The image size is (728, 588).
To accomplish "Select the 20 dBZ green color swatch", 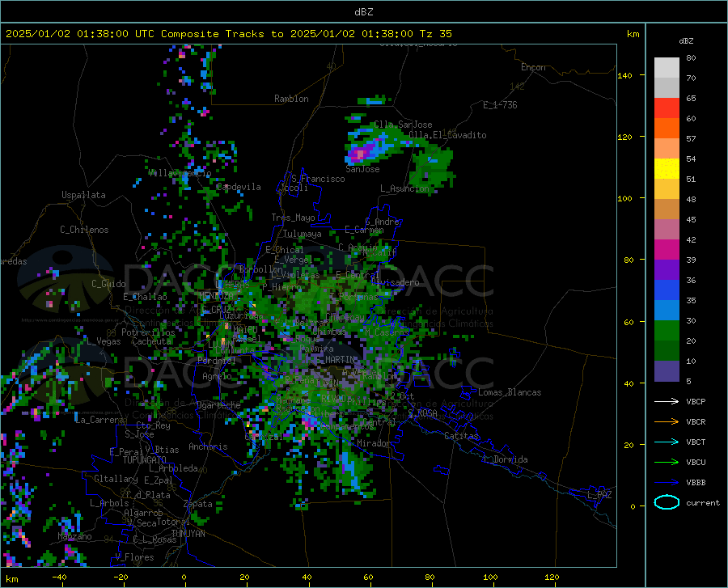I will point(667,331).
